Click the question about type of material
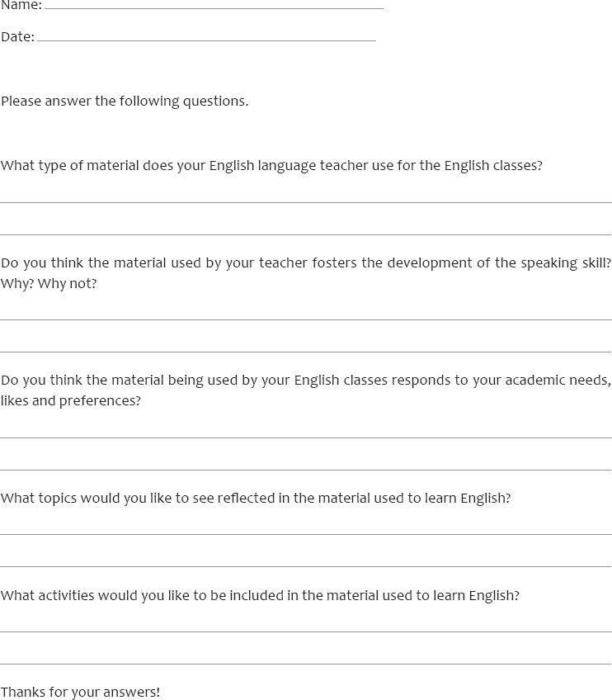The height and width of the screenshot is (700, 612). click(271, 165)
